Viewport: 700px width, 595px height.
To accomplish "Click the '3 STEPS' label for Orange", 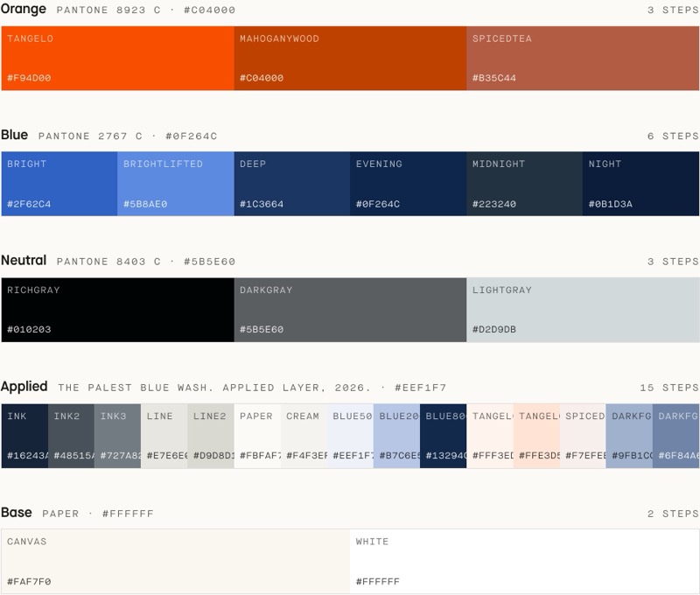I will [673, 10].
